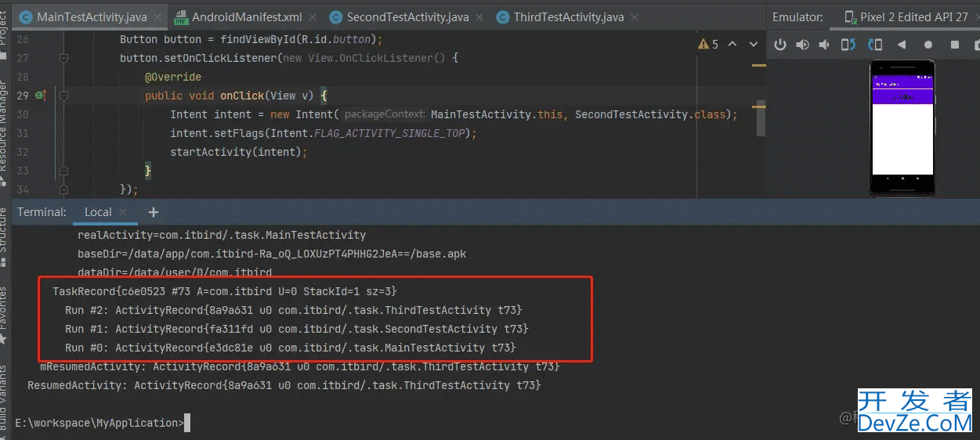The height and width of the screenshot is (440, 980).
Task: Tap the emulator Overview square icon
Action: (x=954, y=45)
